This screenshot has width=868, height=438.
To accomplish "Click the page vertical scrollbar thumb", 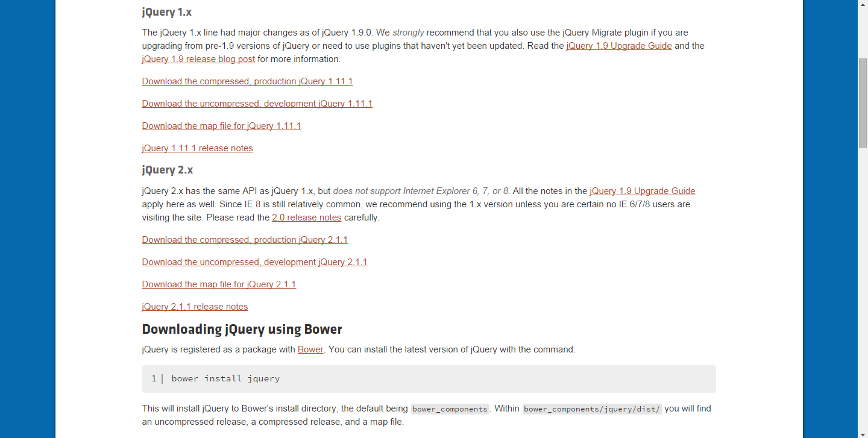I will (x=863, y=103).
